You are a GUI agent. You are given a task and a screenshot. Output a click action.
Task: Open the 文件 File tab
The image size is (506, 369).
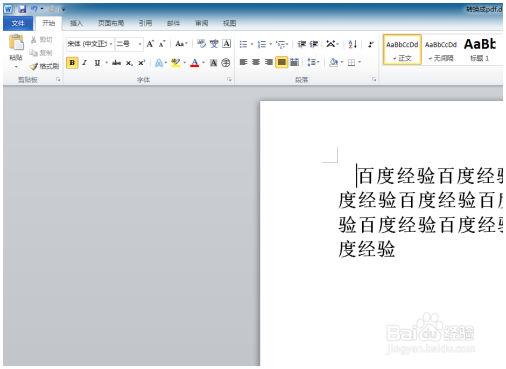[x=18, y=23]
